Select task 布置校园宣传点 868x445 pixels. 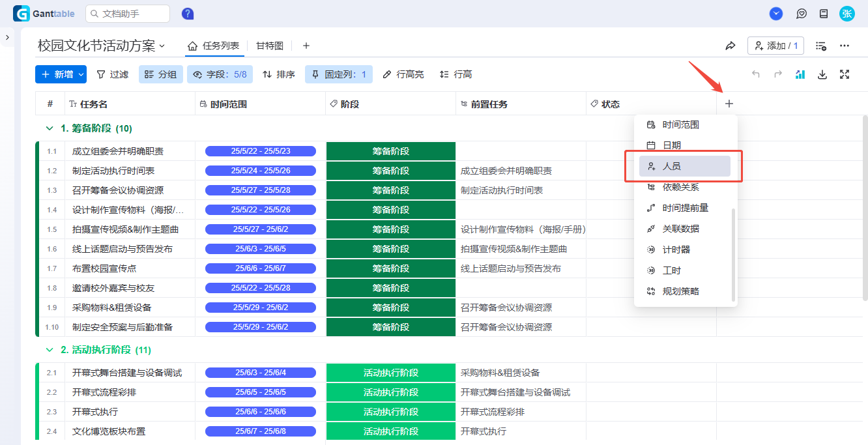coord(104,268)
